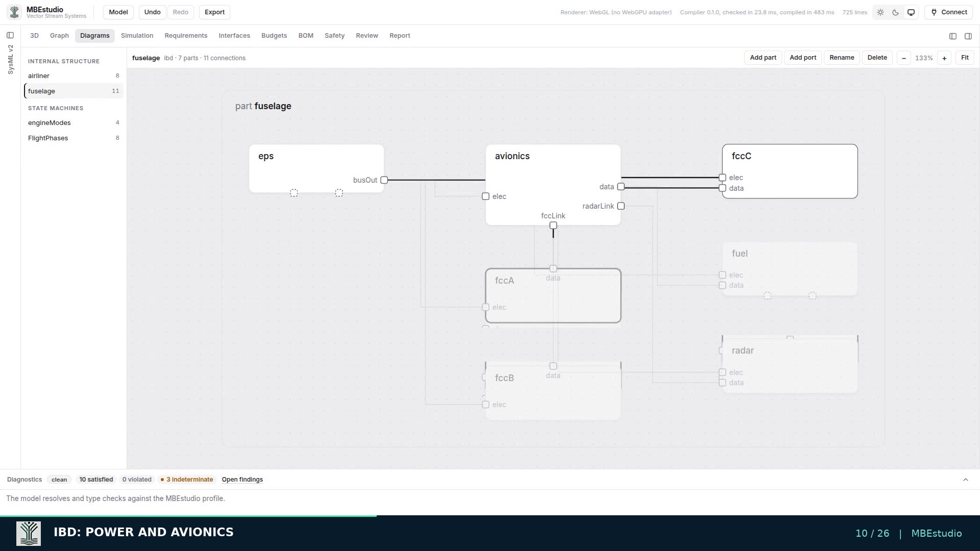The width and height of the screenshot is (980, 551).
Task: Zoom in with the plus button
Action: click(944, 58)
